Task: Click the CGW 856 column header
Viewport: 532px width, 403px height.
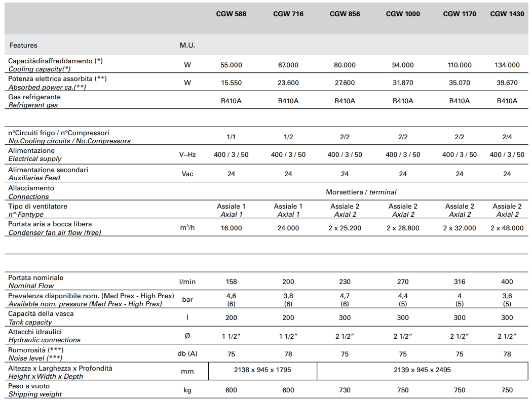Action: click(345, 14)
